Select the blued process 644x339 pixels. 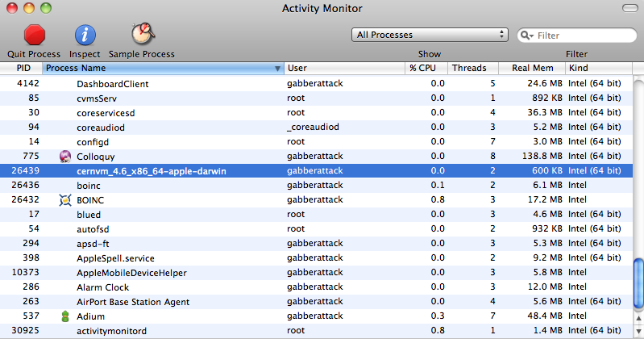click(89, 215)
